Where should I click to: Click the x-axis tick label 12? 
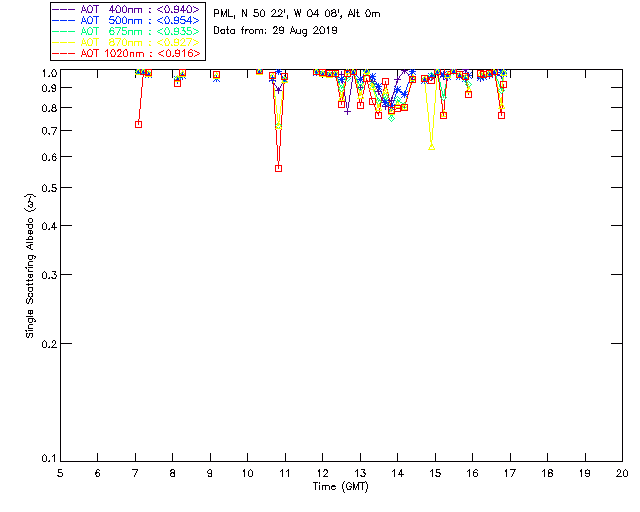click(322, 473)
